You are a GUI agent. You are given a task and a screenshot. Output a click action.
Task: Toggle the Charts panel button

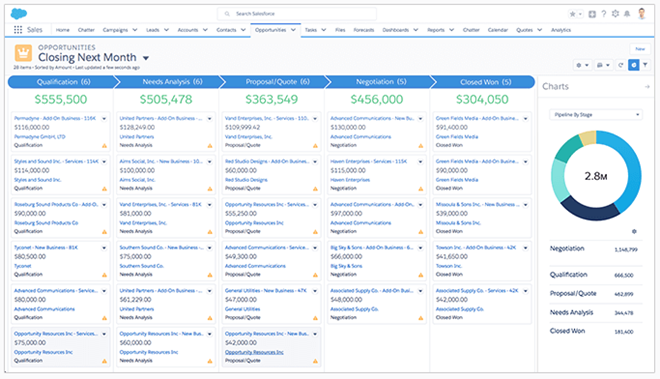[633, 65]
